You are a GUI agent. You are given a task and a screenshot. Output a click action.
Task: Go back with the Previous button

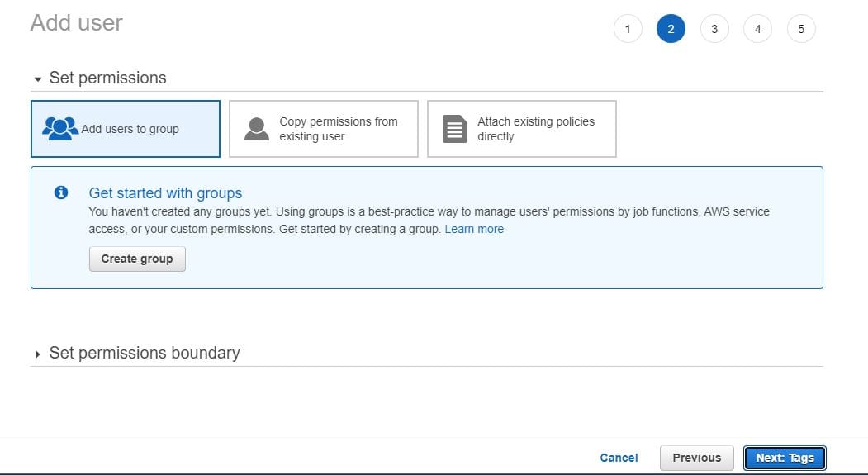click(x=697, y=458)
